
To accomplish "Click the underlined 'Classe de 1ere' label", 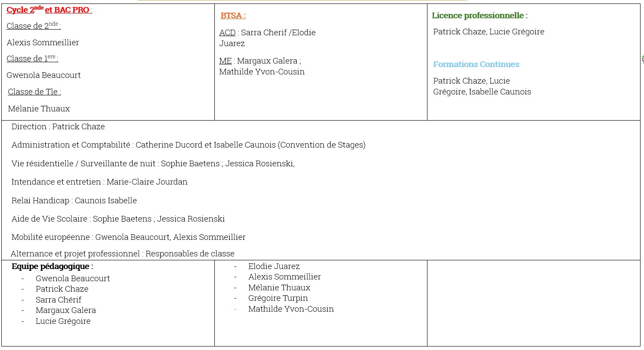I will 32,59.
